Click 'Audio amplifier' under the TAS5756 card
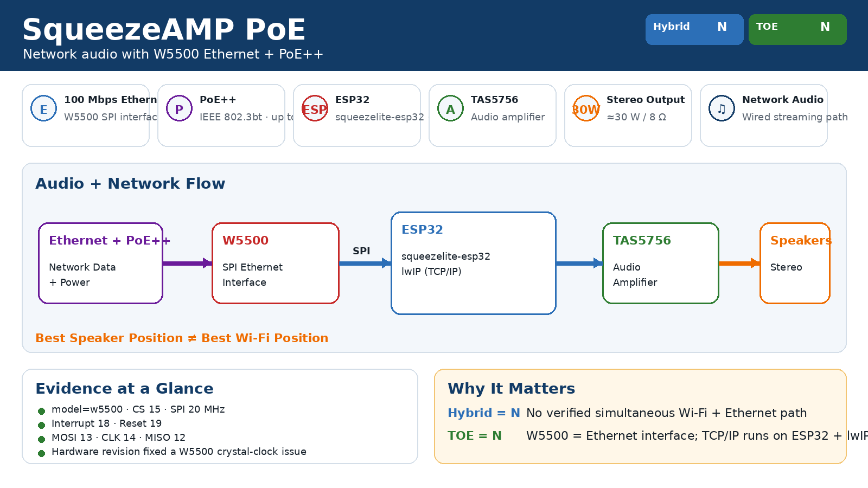This screenshot has height=488, width=868. (x=508, y=117)
